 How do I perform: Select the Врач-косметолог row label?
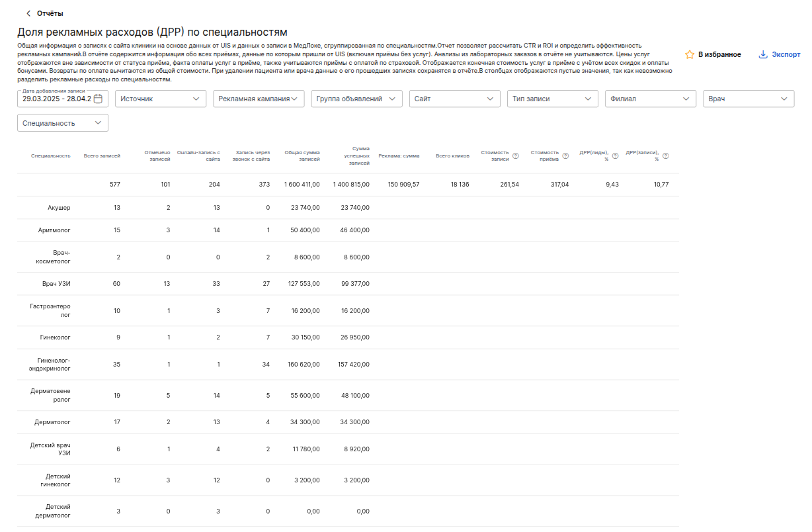(53, 257)
